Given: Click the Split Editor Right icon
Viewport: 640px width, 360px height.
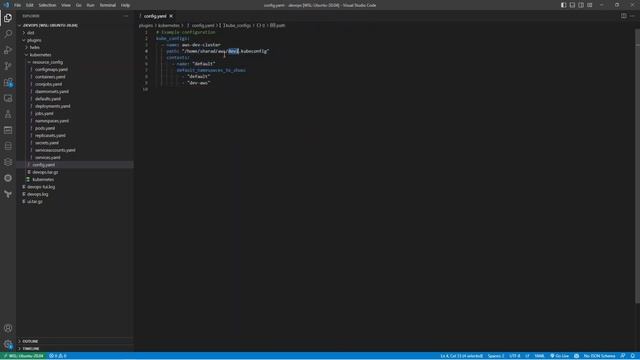Looking at the screenshot, I should click(623, 16).
